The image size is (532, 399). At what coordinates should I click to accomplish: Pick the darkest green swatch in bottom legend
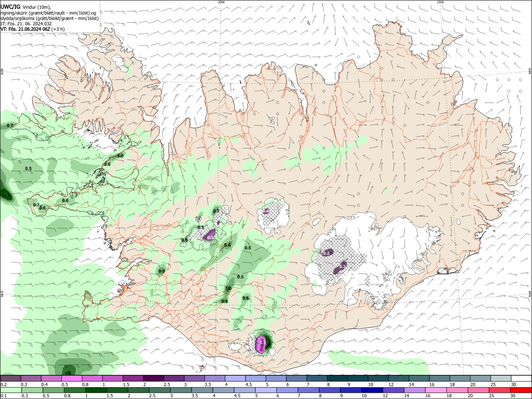tap(95, 390)
